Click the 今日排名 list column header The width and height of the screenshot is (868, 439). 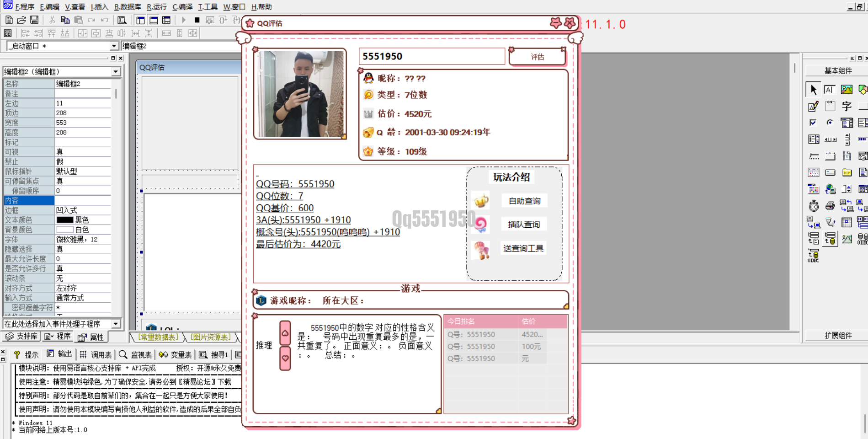(x=481, y=321)
